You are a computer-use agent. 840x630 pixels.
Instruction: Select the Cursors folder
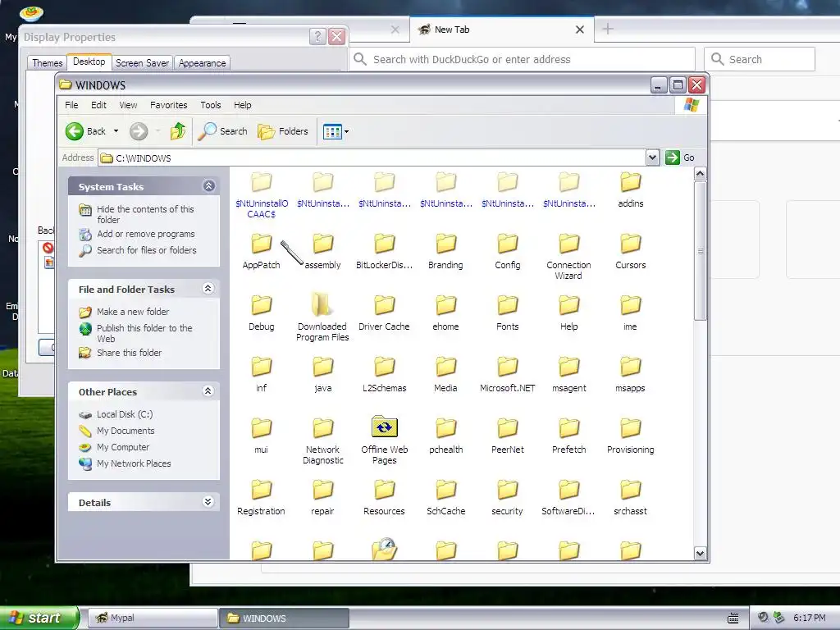coord(631,251)
